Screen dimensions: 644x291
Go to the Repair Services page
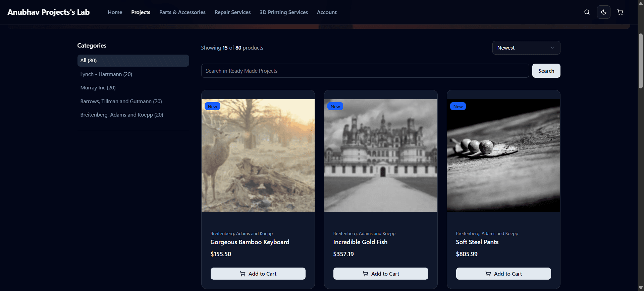click(232, 12)
